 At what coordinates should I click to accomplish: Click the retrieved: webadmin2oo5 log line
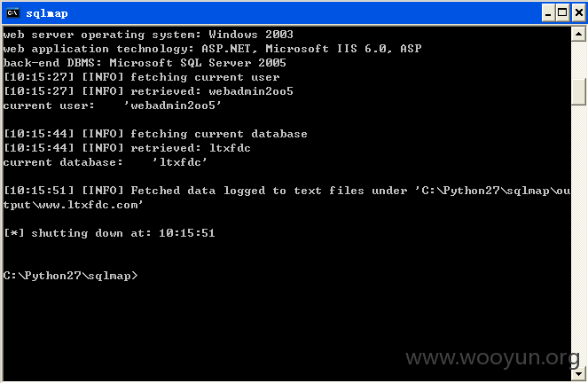tap(148, 91)
